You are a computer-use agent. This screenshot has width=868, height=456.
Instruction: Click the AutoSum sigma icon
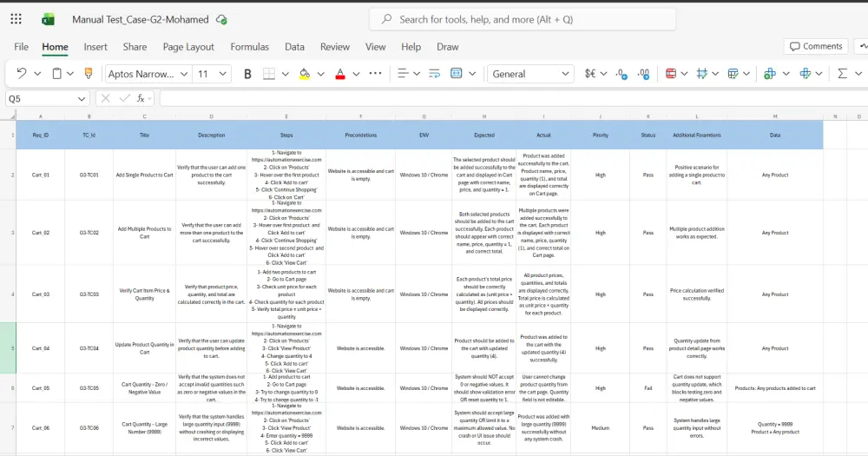843,74
